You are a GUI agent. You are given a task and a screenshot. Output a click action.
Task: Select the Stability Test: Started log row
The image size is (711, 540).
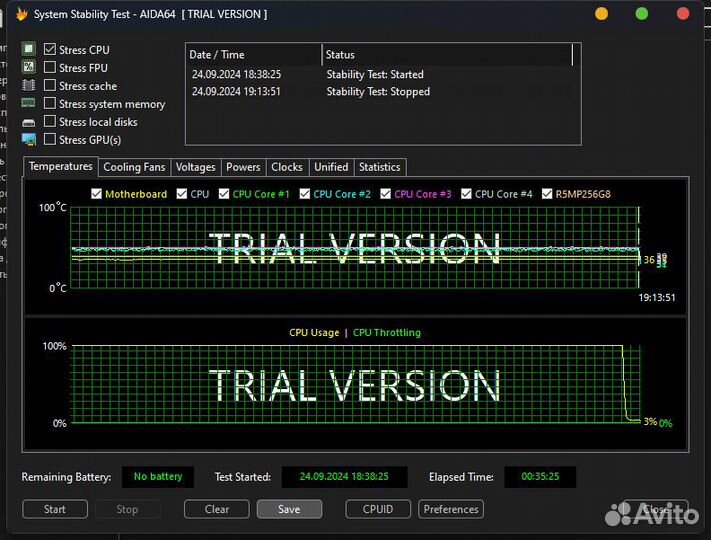pos(381,74)
